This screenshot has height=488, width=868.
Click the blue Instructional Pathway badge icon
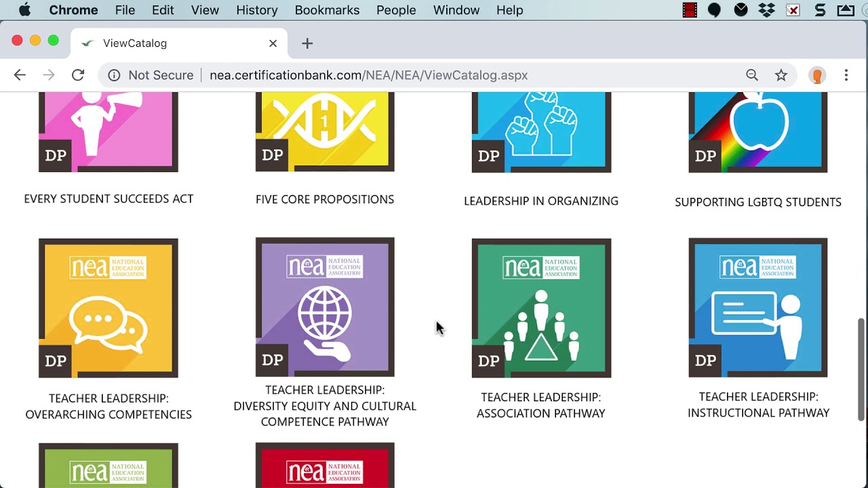(757, 308)
